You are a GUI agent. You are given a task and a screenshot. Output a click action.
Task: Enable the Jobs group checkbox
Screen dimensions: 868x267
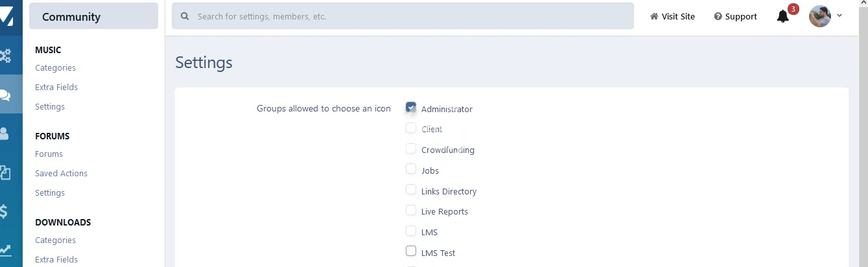pos(411,169)
